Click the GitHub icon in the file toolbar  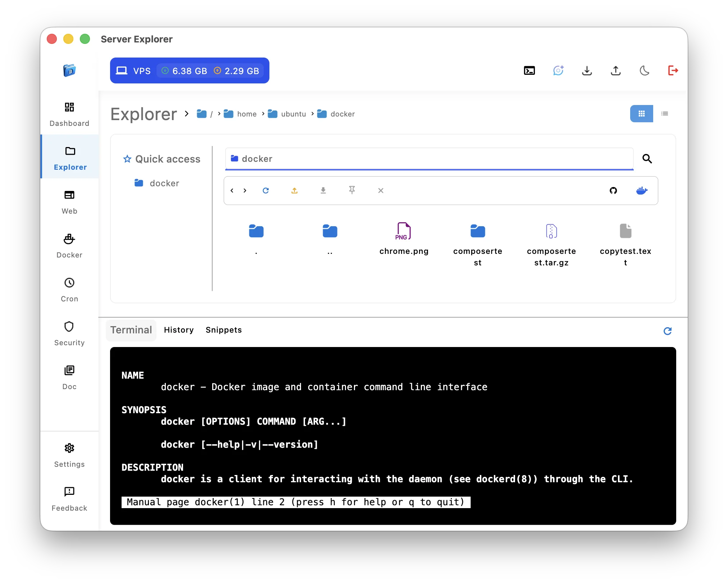(613, 191)
